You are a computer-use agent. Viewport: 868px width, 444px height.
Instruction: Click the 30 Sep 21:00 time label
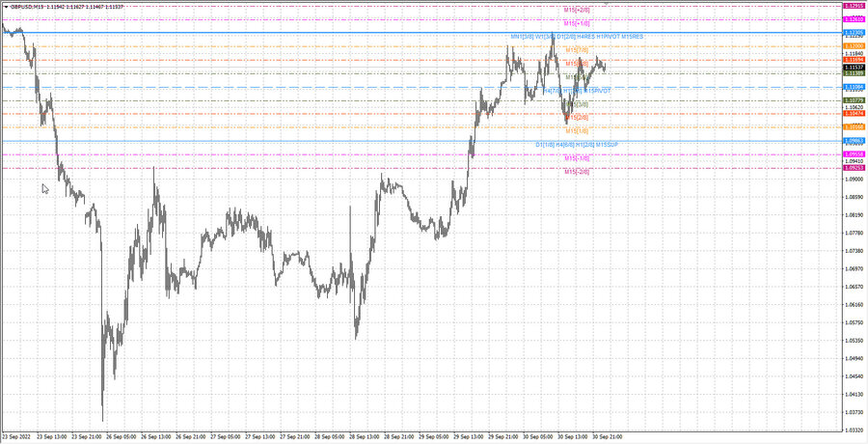(x=608, y=437)
